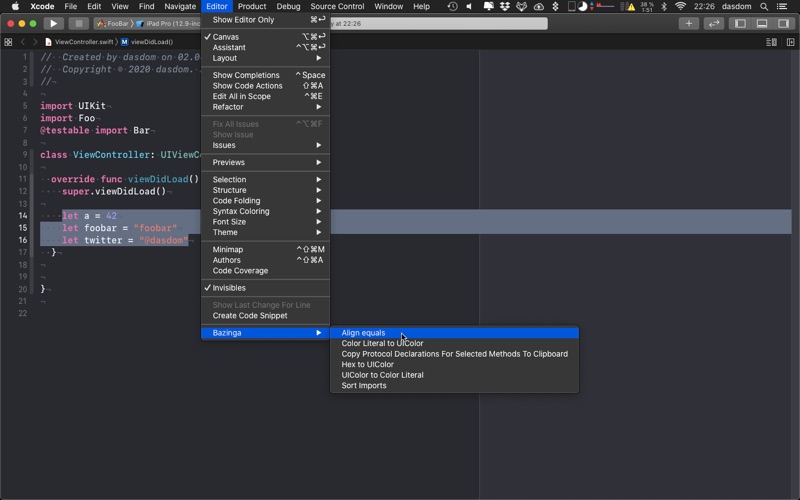The image size is (800, 500).
Task: Expand the Refactor submenu
Action: (265, 107)
